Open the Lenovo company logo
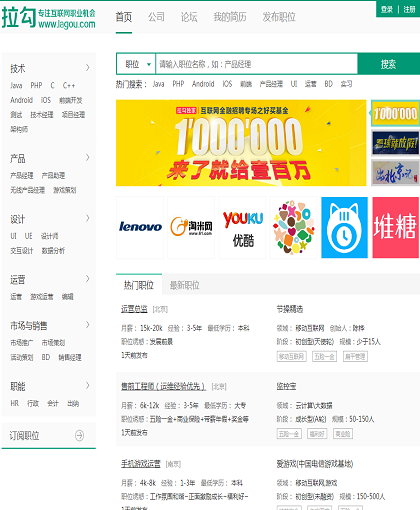 pos(140,227)
